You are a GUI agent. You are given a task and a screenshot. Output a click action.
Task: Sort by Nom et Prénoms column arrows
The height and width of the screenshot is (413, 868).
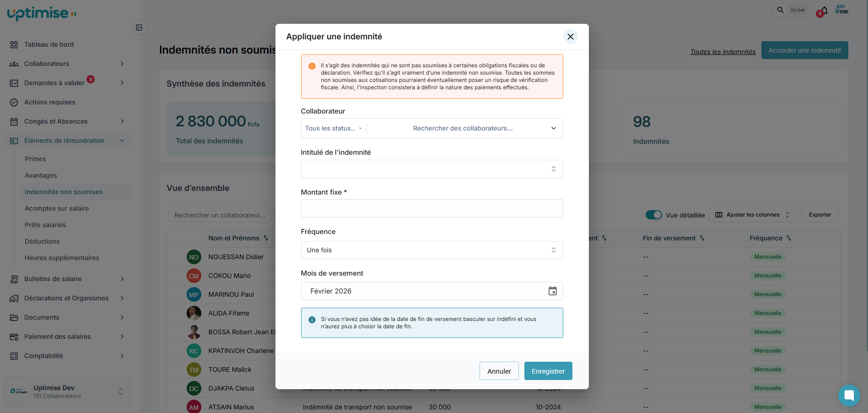pyautogui.click(x=266, y=238)
